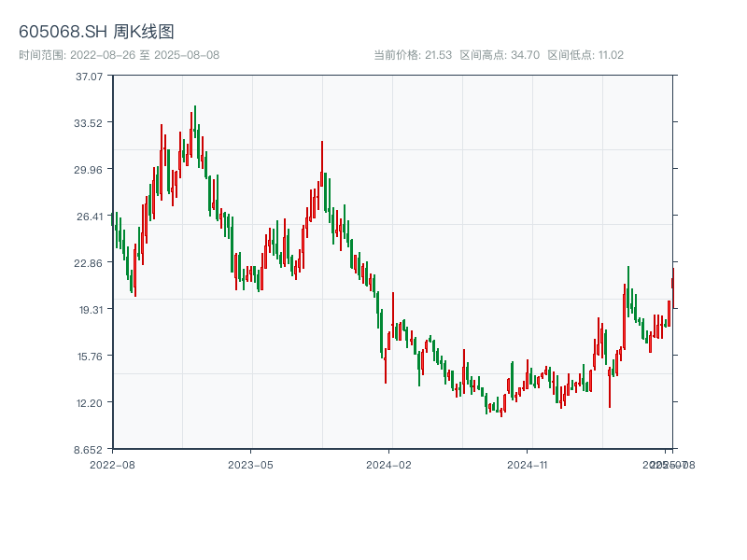Click y-axis label 19.31
The image size is (747, 560).
click(x=91, y=310)
